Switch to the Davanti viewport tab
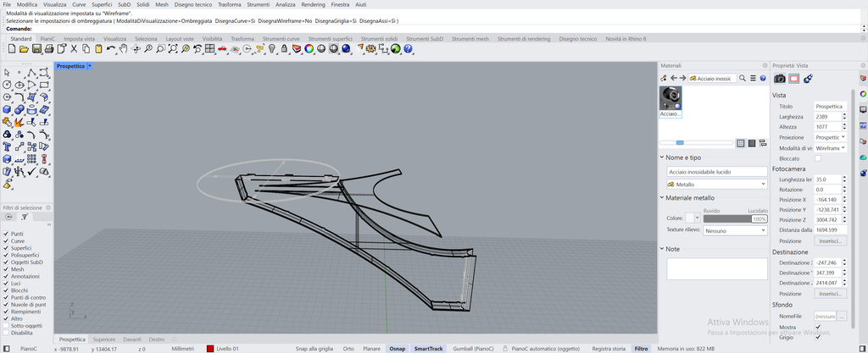The height and width of the screenshot is (353, 868). 131,339
